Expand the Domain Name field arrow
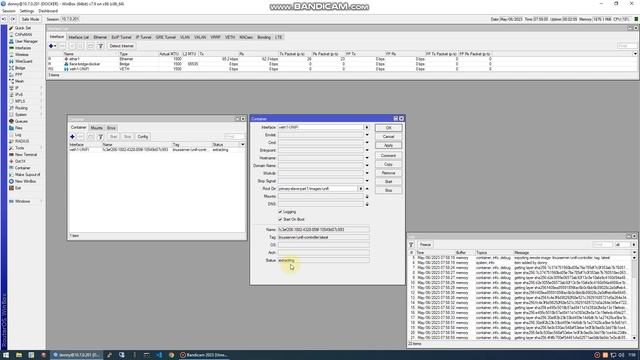 tap(367, 166)
